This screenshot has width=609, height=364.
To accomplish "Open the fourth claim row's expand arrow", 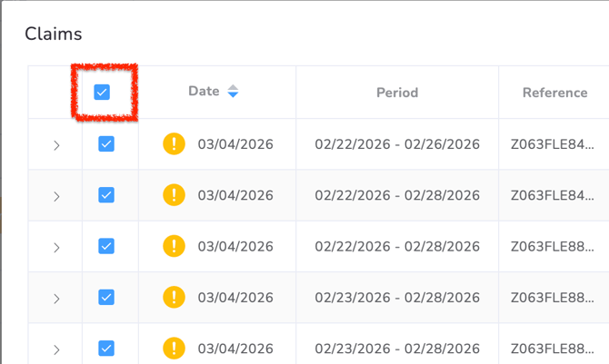I will click(x=56, y=298).
